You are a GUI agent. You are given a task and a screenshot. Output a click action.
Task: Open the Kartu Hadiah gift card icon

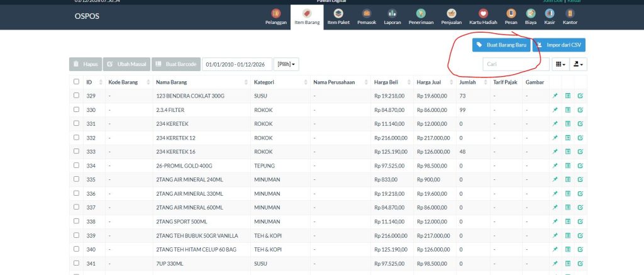coord(483,13)
